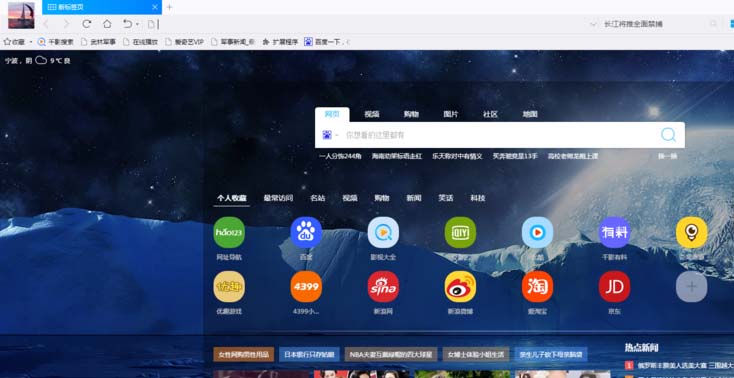Select the 购物 search tab above search box

tap(411, 114)
